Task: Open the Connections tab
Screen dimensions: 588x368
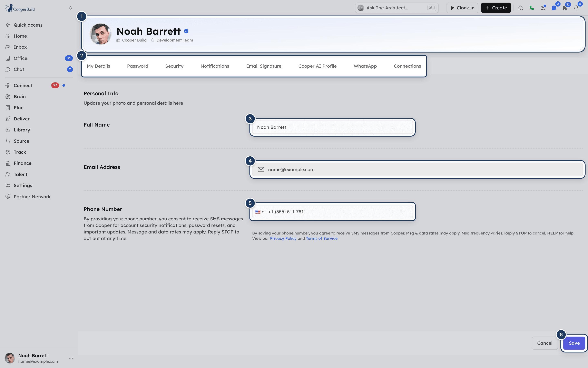Action: pos(407,66)
